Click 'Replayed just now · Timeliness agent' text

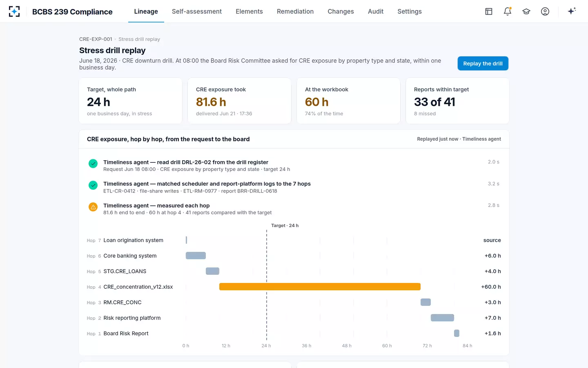pos(459,139)
